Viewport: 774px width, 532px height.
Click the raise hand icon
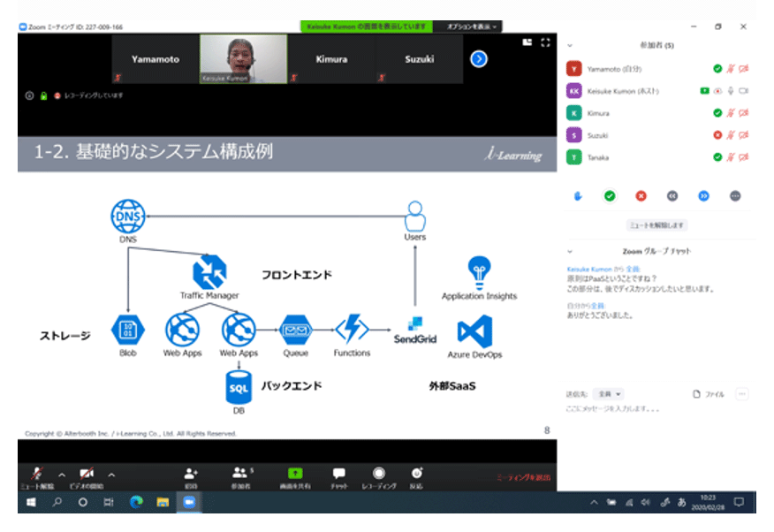[578, 196]
